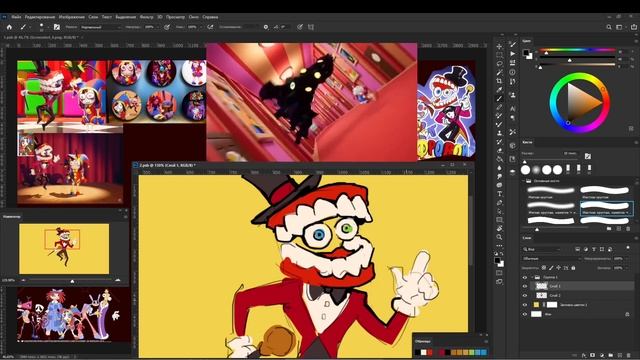
Task: Toggle the layer filter switch
Action: pyautogui.click(x=628, y=248)
